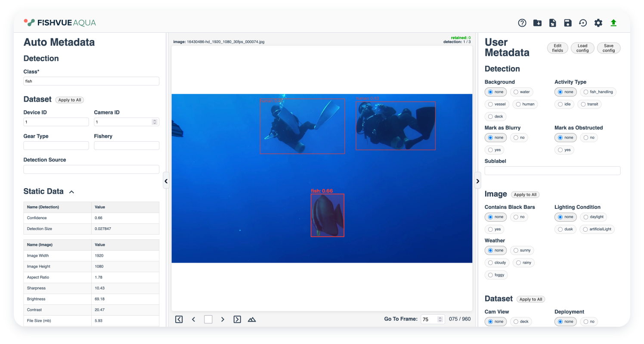Click the folder download icon
The height and width of the screenshot is (344, 644).
click(537, 23)
